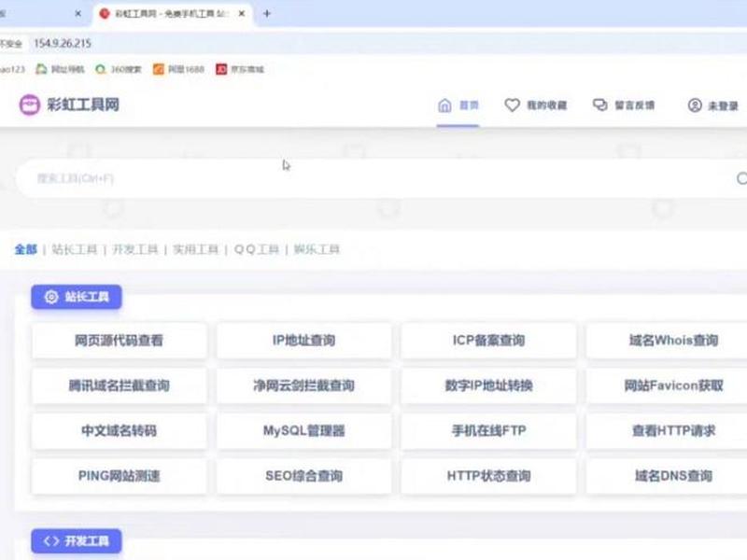Select the 娱乐工具 category filter
747x560 pixels.
click(317, 249)
